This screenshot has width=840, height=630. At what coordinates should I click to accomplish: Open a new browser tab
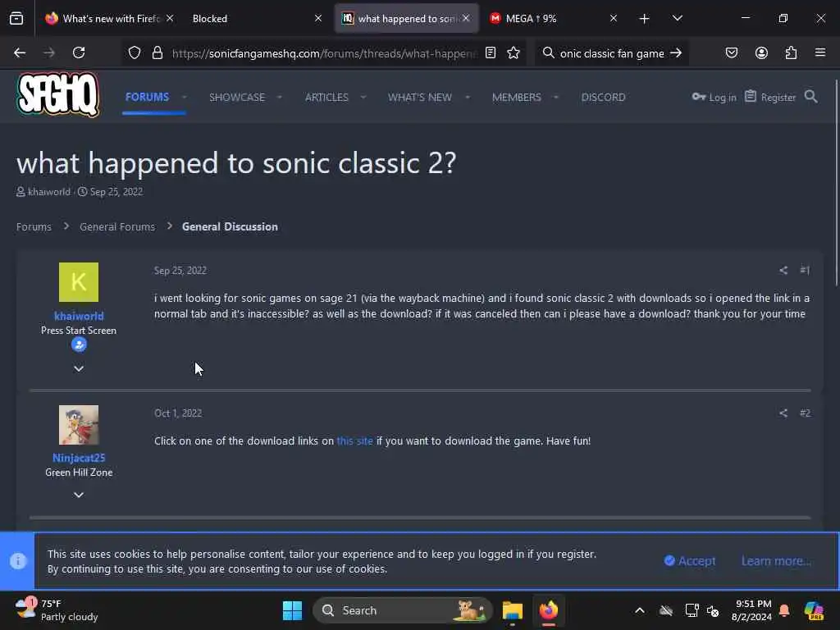point(645,19)
